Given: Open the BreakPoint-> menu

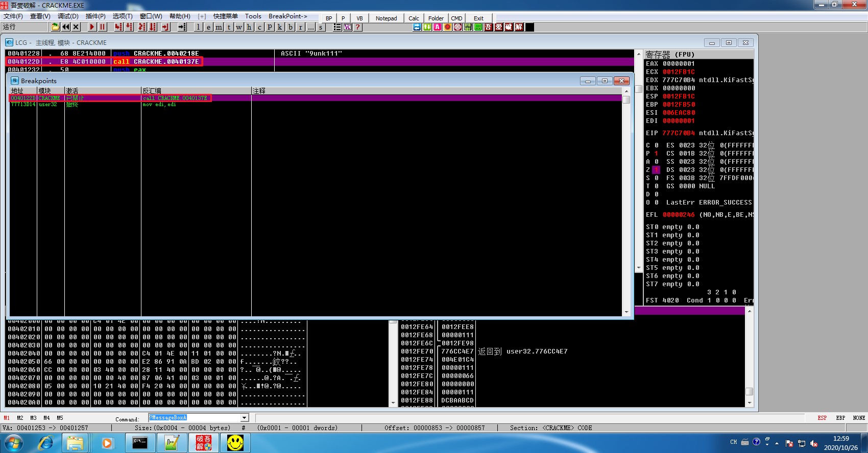Looking at the screenshot, I should click(288, 16).
